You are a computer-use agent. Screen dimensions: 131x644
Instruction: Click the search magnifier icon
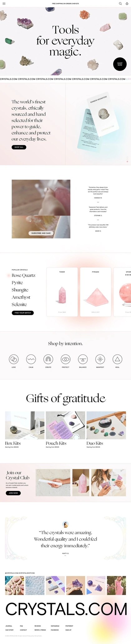[x=120, y=4]
